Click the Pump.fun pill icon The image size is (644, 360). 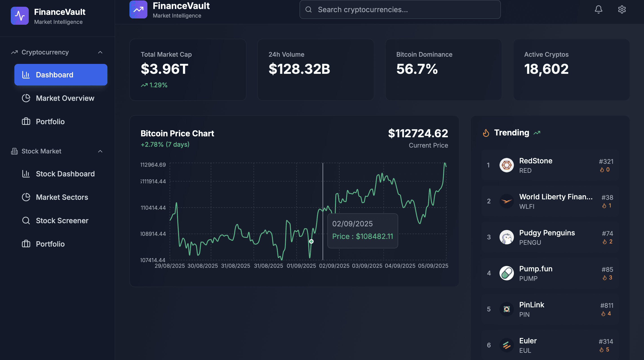[x=506, y=273]
